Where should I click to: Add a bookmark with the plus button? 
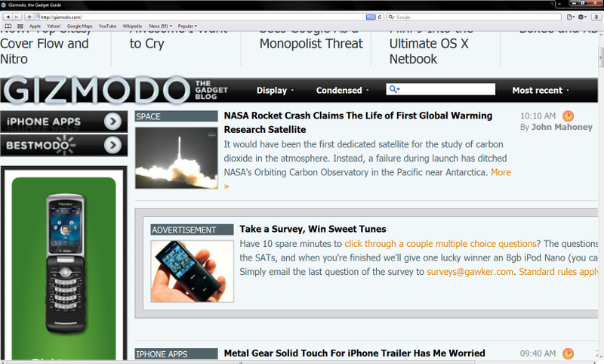[x=29, y=17]
